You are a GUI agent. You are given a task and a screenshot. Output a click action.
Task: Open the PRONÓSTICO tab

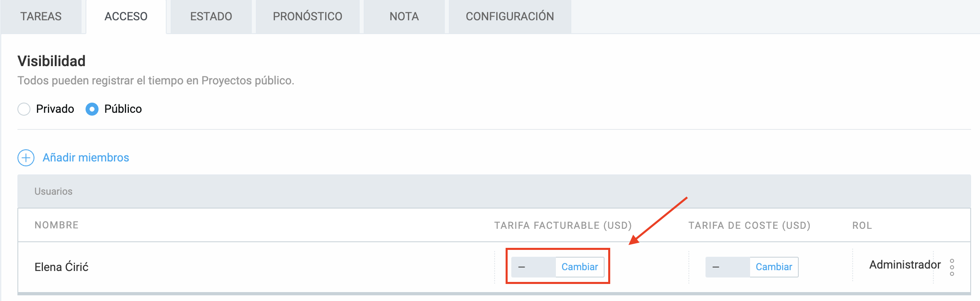click(x=307, y=16)
